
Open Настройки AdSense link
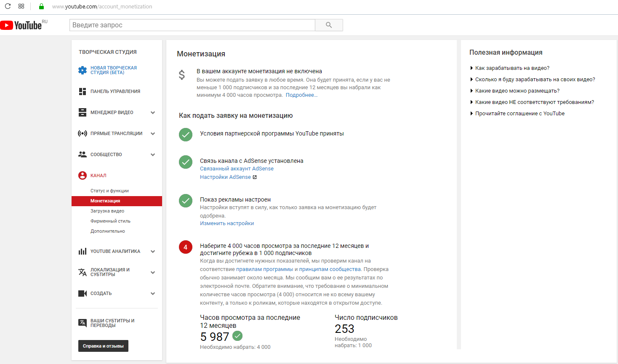(x=225, y=177)
